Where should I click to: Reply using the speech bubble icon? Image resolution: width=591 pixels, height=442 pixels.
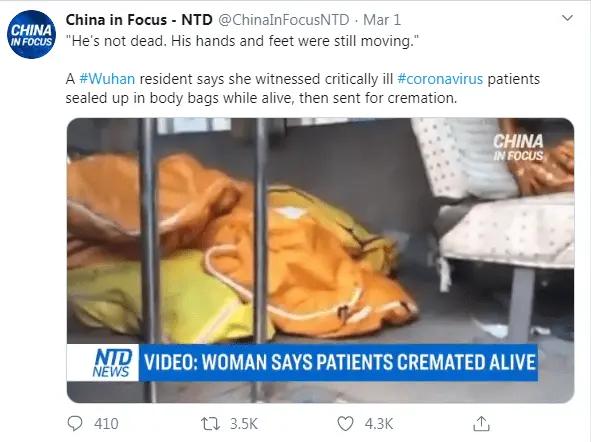[75, 424]
